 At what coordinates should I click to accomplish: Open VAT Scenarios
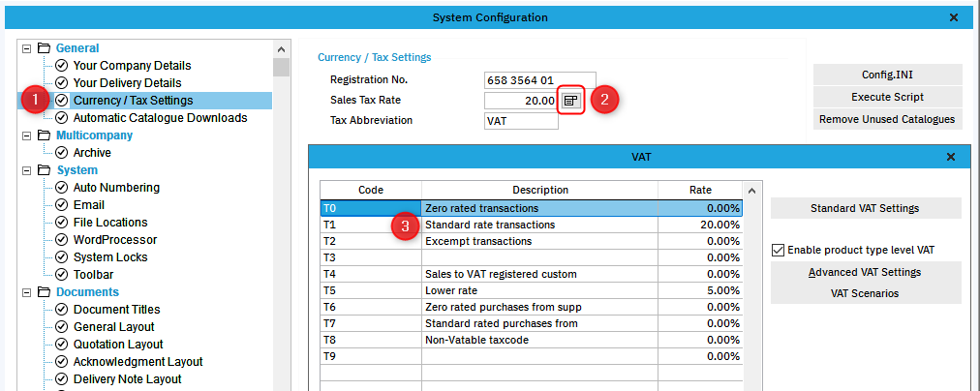(866, 293)
